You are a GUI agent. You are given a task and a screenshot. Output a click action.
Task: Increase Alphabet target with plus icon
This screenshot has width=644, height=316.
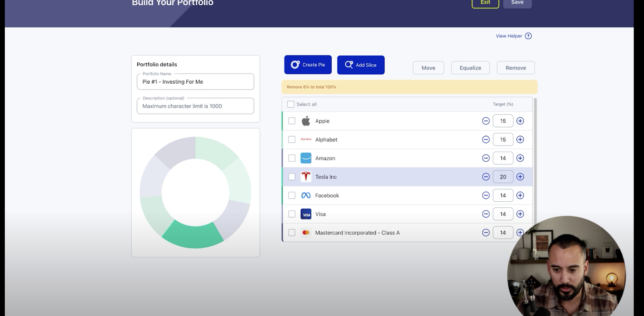520,140
